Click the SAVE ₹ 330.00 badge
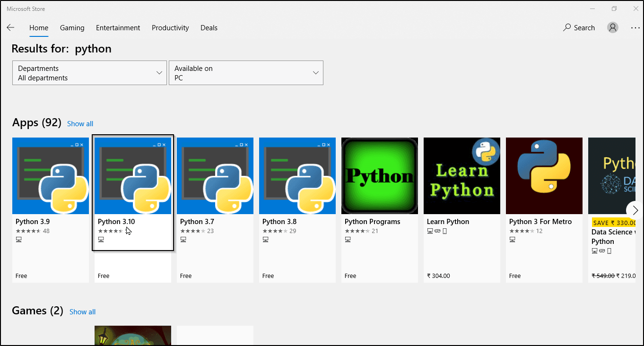 (x=613, y=223)
